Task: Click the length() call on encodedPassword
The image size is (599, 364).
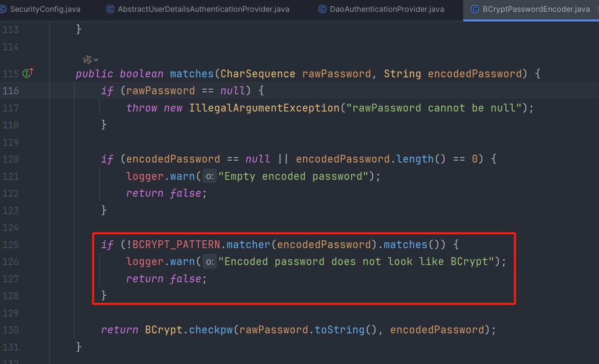Action: [x=415, y=159]
